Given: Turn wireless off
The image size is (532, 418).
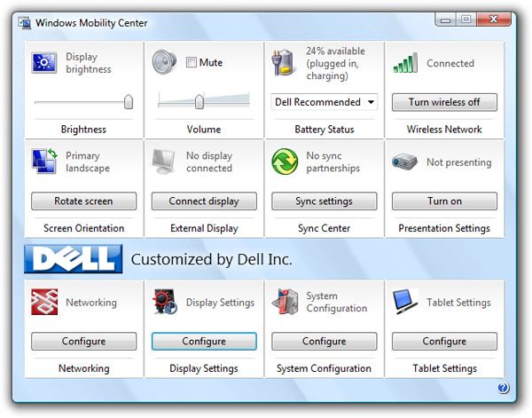Looking at the screenshot, I should 444,102.
